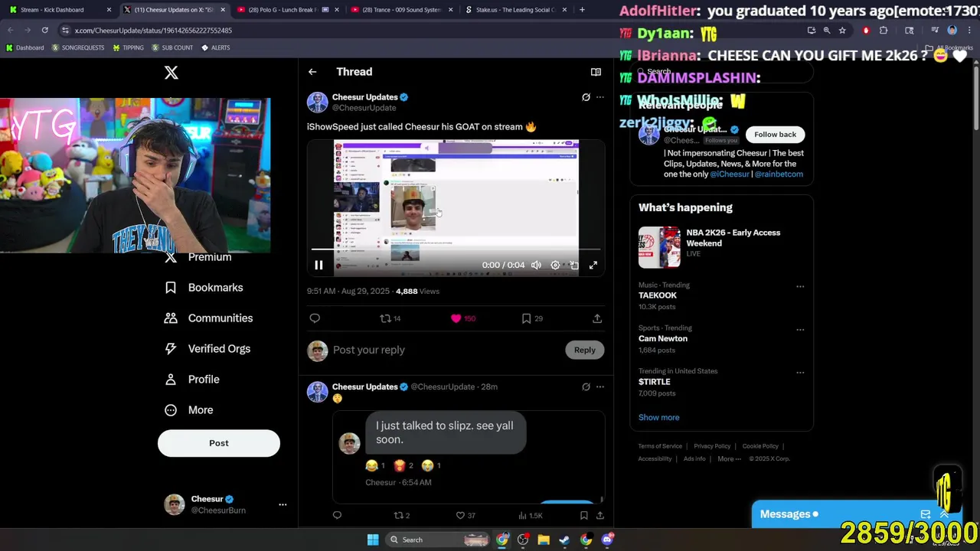980x551 pixels.
Task: Open @iCheesur mention link
Action: 730,174
